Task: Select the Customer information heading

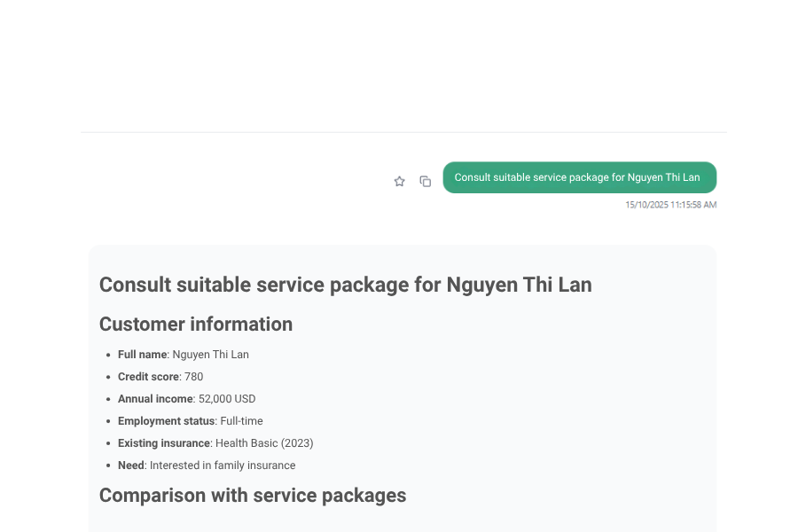Action: tap(196, 325)
